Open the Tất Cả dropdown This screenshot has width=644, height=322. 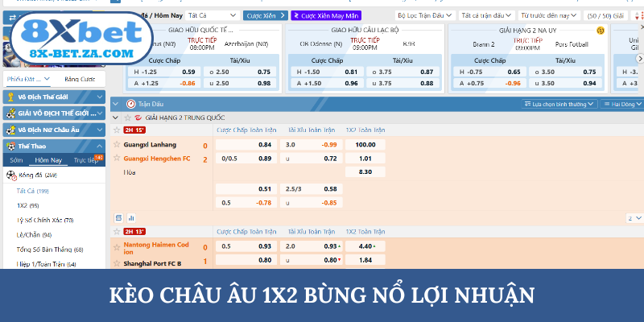pyautogui.click(x=213, y=15)
